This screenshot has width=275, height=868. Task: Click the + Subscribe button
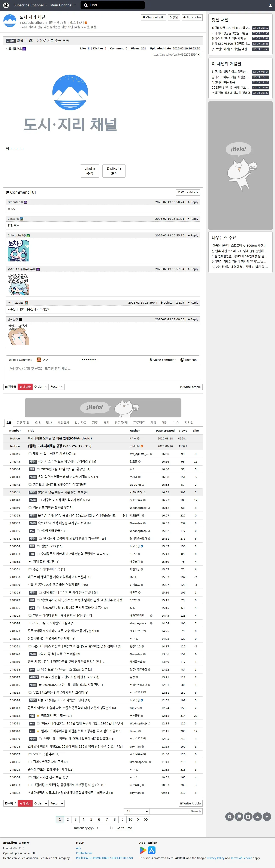192,17
